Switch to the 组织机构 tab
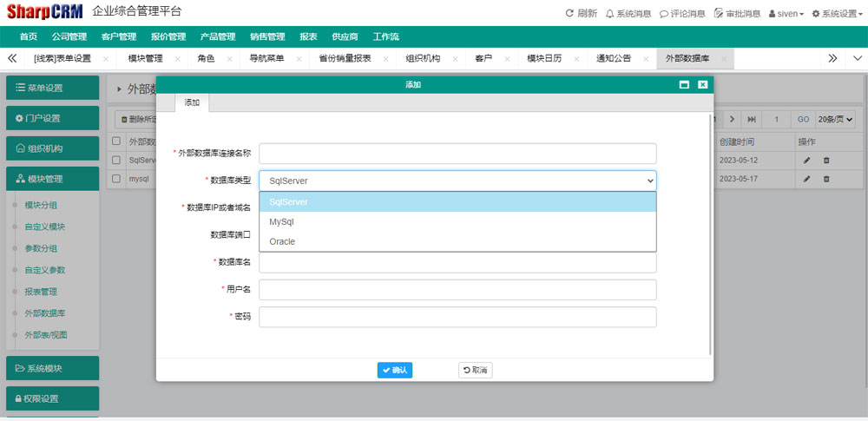This screenshot has width=868, height=421. coord(423,58)
